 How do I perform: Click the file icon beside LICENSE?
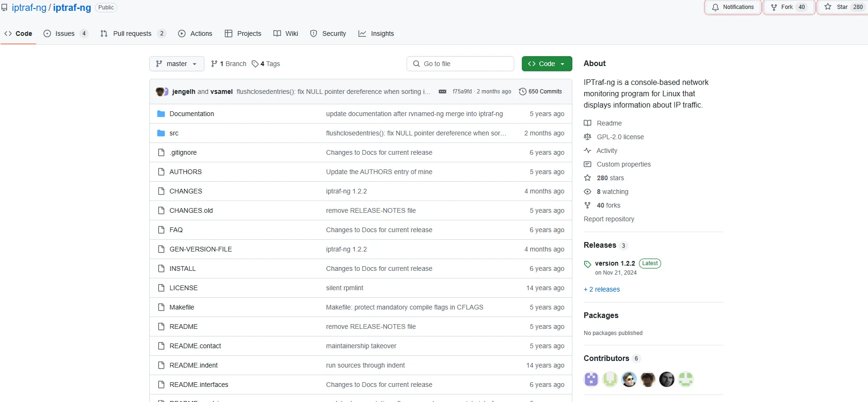161,288
